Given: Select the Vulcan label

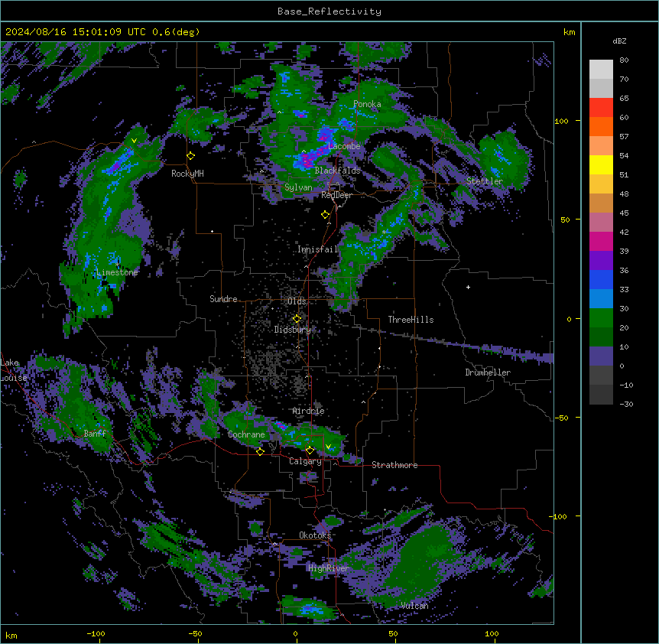Looking at the screenshot, I should 415,606.
